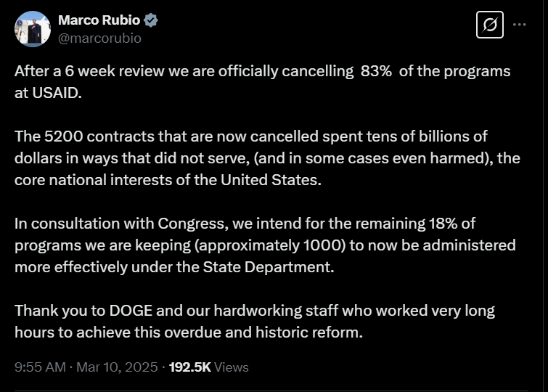The image size is (548, 392).
Task: Click the Marco Rubio display name
Action: pos(99,20)
